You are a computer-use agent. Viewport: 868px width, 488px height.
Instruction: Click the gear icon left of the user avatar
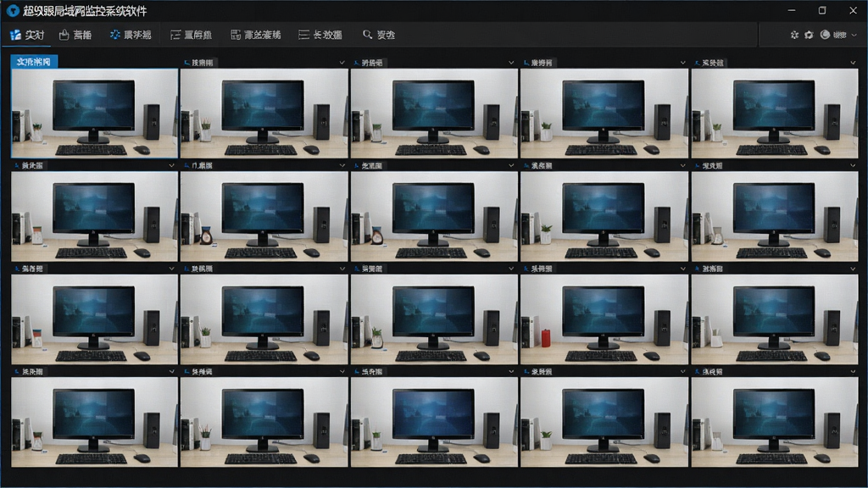point(809,35)
